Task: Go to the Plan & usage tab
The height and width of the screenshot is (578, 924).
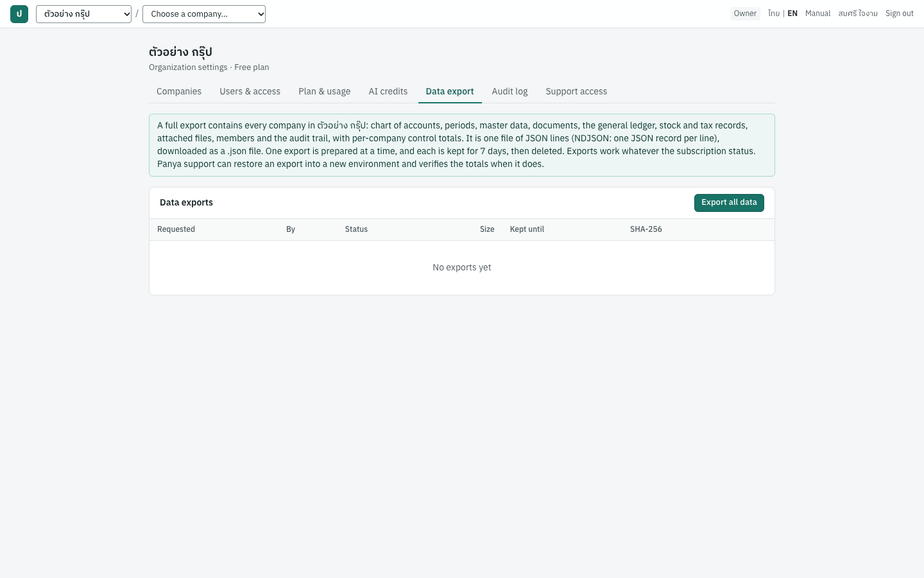Action: coord(324,91)
